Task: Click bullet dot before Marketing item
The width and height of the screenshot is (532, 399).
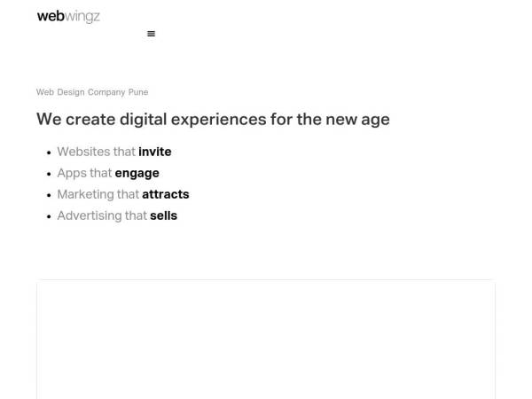Action: (49, 195)
